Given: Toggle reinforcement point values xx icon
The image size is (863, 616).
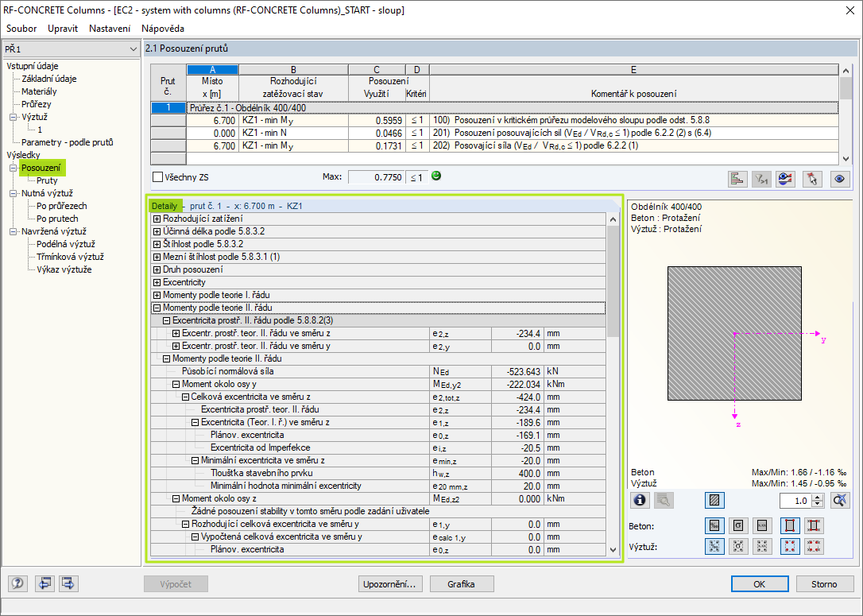Looking at the screenshot, I should coord(814,546).
